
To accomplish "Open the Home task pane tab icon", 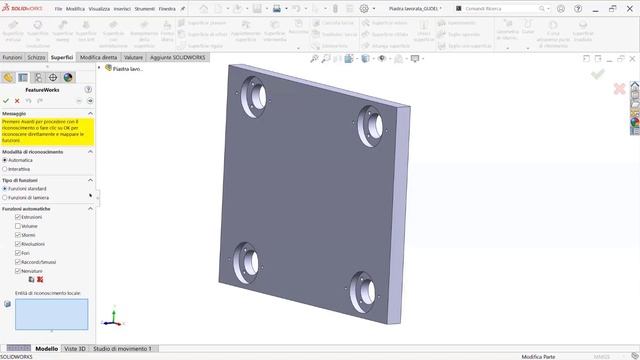I will 635,85.
